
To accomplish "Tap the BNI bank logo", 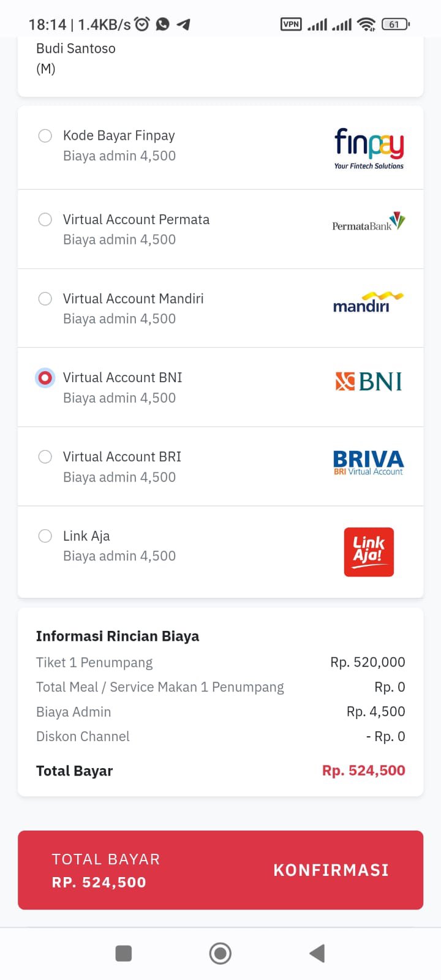I will pos(369,382).
